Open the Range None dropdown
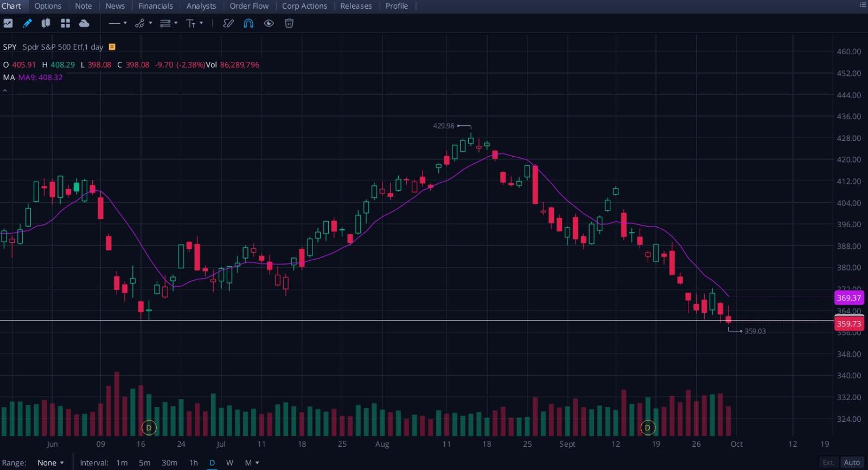The height and width of the screenshot is (470, 868). [50, 462]
